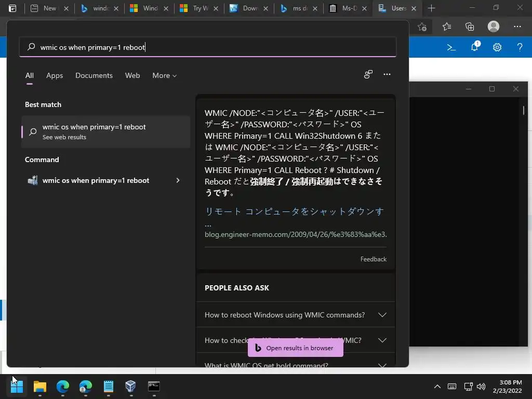This screenshot has width=532, height=399.
Task: Open best match web result
Action: 105,131
